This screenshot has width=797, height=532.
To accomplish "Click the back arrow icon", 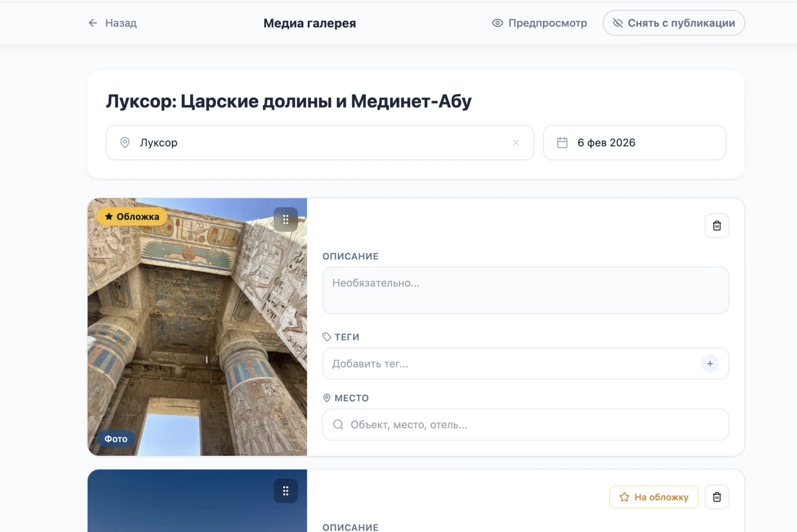I will point(93,23).
